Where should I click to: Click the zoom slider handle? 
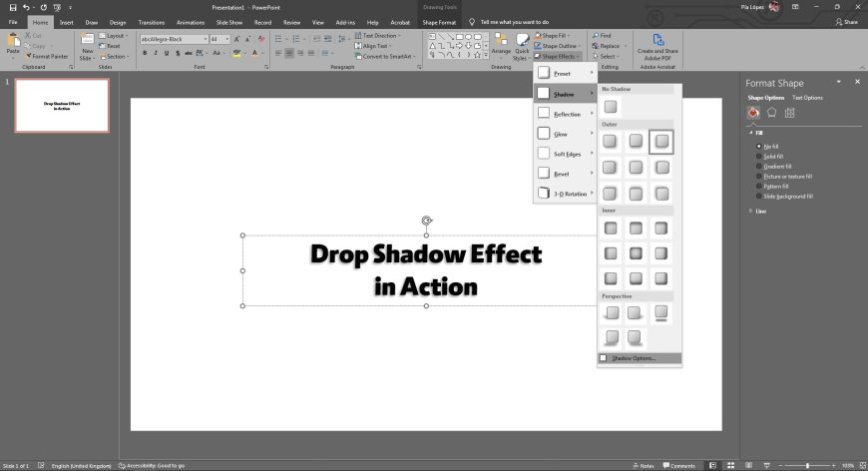[x=808, y=465]
